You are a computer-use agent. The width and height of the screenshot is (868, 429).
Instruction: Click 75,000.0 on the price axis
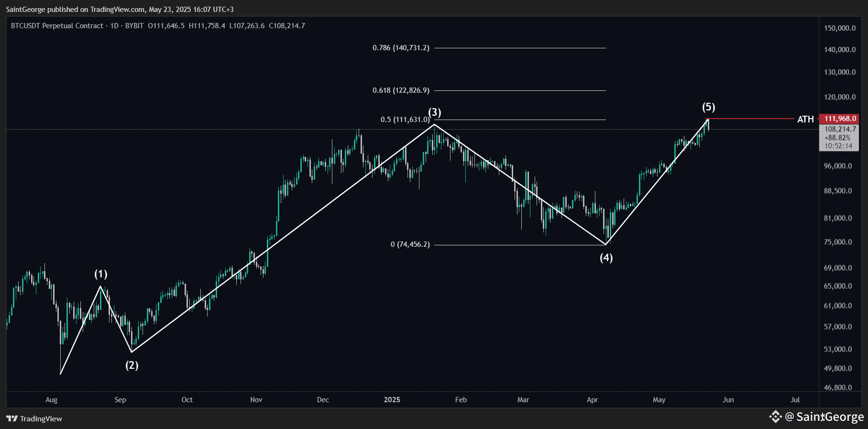838,242
